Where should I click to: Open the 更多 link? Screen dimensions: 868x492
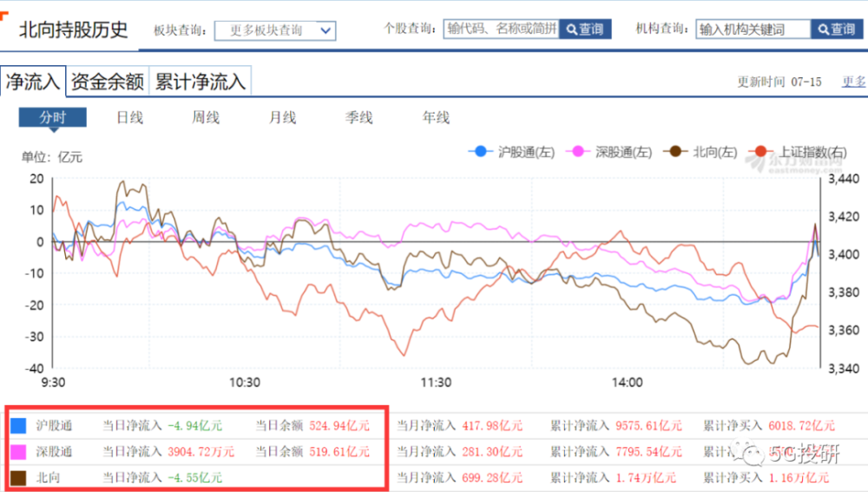853,82
